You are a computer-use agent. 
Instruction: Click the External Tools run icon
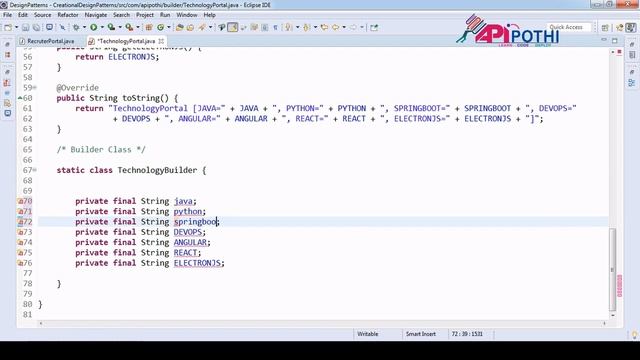tap(129, 27)
